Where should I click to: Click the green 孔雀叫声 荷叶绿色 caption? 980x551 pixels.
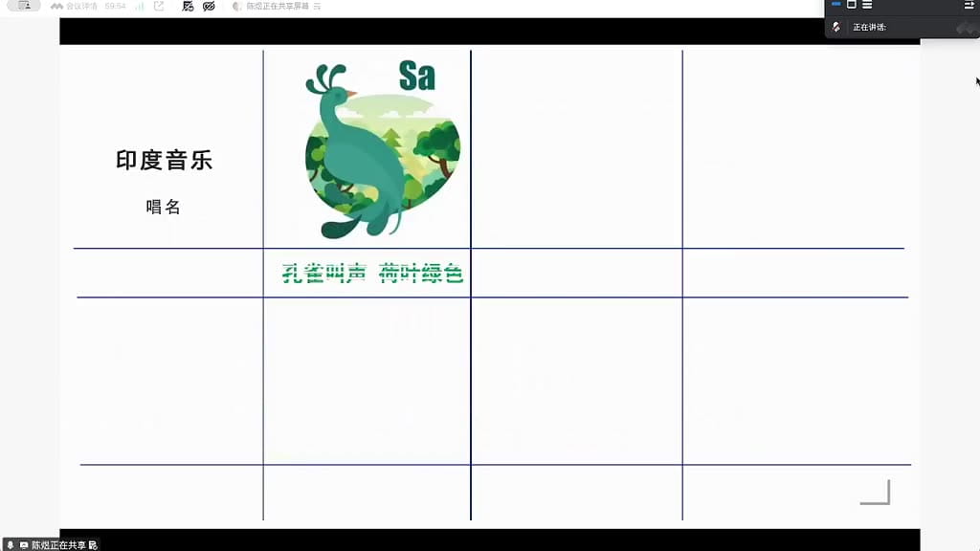click(372, 273)
